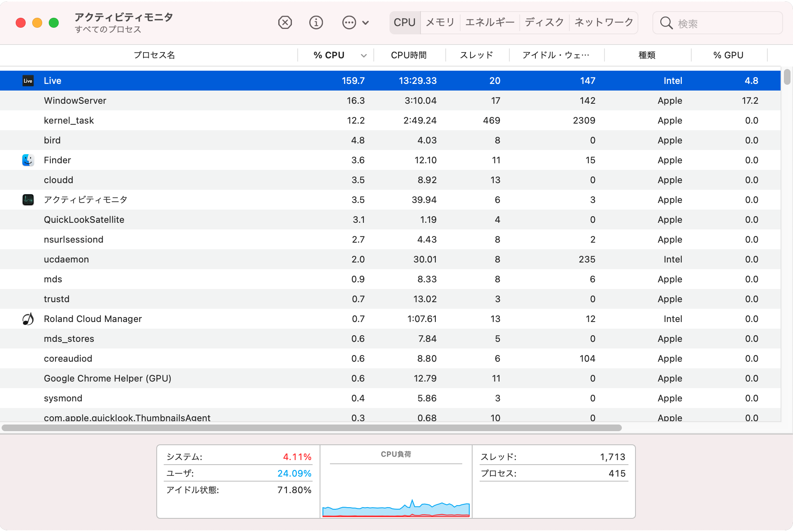Switch to the メモリ tab
Image resolution: width=793 pixels, height=532 pixels.
(440, 22)
